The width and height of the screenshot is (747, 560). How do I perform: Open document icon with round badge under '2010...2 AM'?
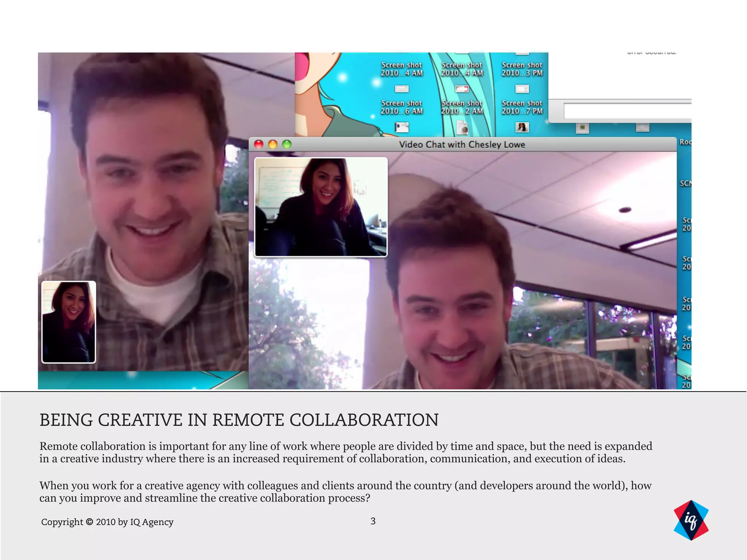(x=462, y=128)
